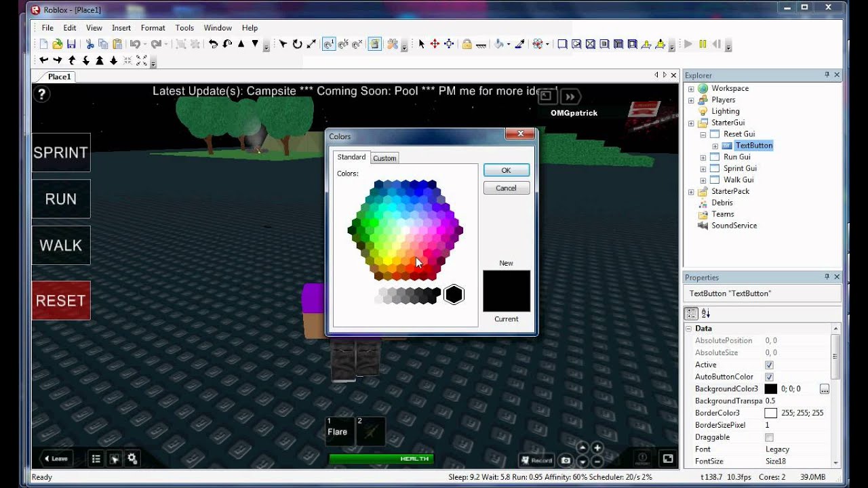The image size is (868, 488).
Task: Select the rotate tool circular arrow icon
Action: click(297, 44)
